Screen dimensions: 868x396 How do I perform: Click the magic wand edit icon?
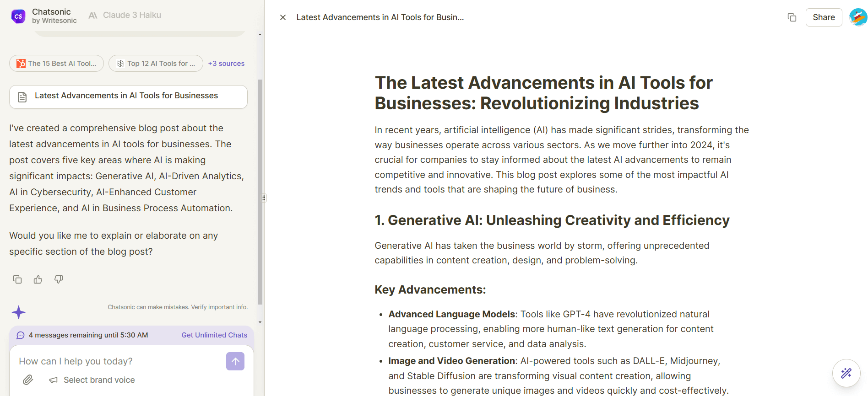pos(846,373)
